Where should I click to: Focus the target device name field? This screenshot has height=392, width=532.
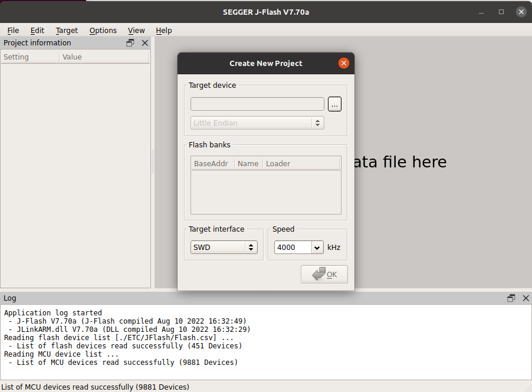pyautogui.click(x=257, y=104)
